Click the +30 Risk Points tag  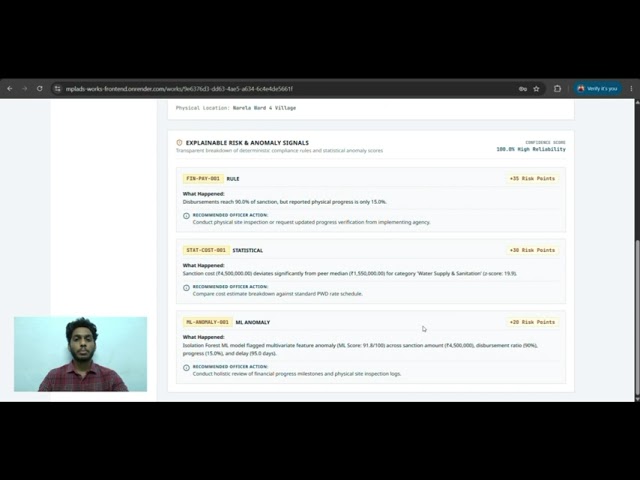(532, 250)
